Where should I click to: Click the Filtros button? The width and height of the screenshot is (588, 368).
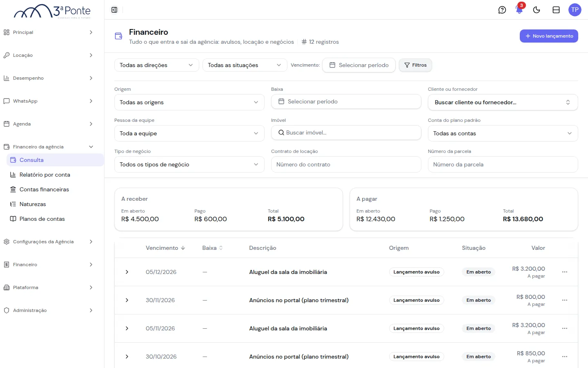pos(415,65)
